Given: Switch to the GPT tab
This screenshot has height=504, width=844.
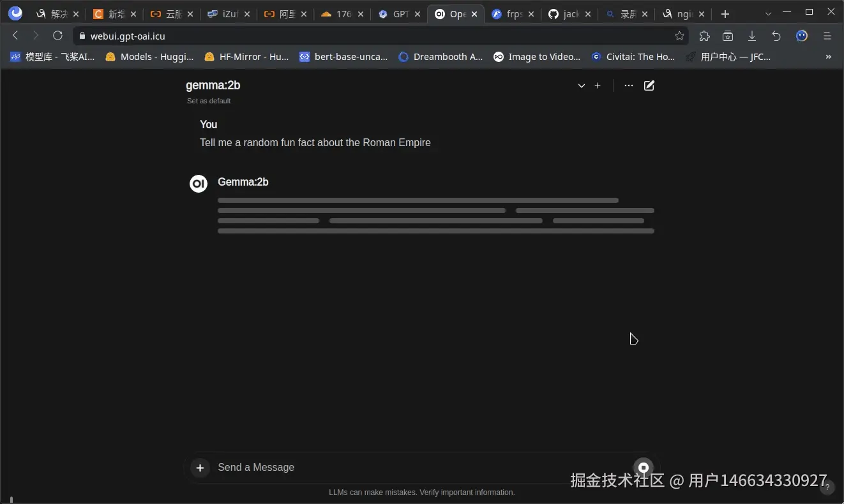Looking at the screenshot, I should [x=400, y=14].
